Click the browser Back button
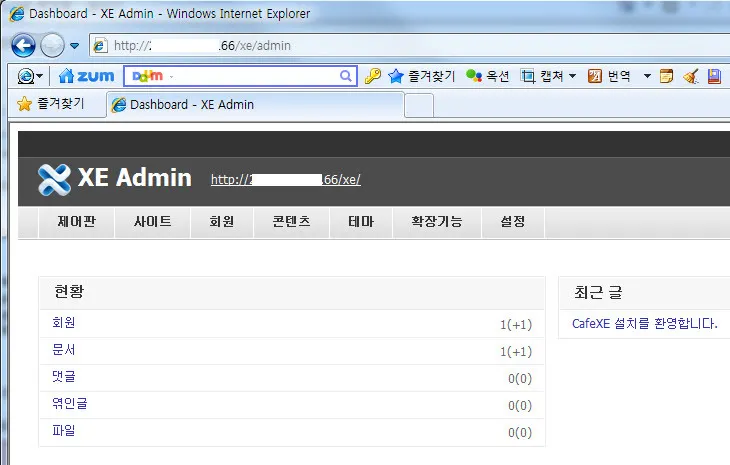Screen dimensions: 730x465 (23, 45)
